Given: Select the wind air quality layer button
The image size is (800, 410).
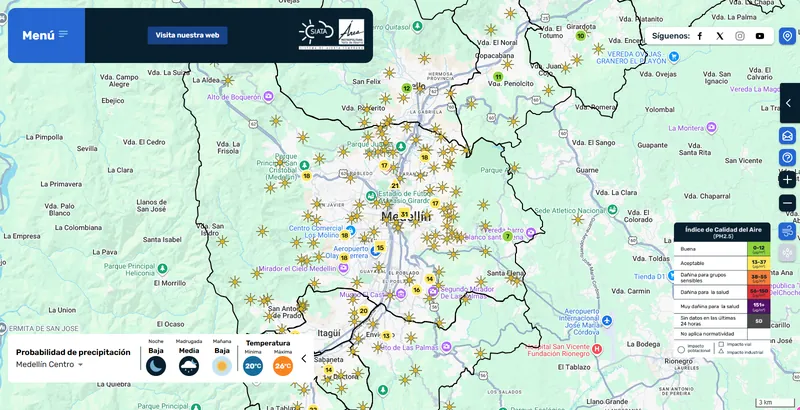Looking at the screenshot, I should [x=787, y=231].
